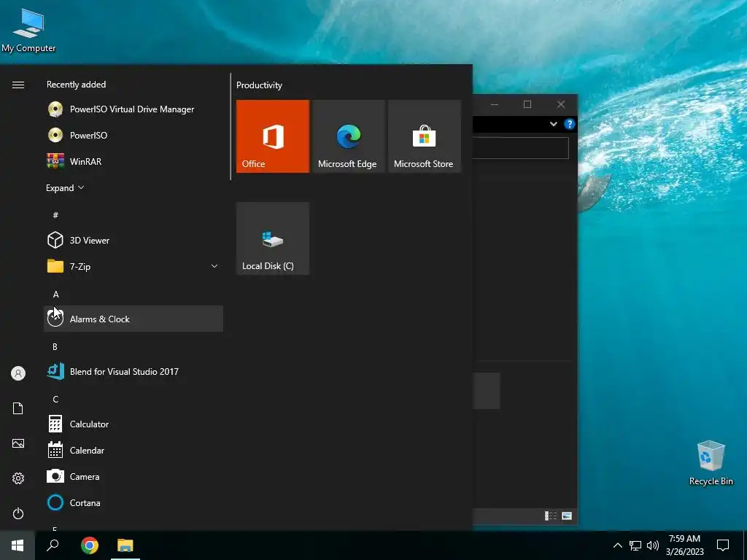Image resolution: width=747 pixels, height=560 pixels.
Task: Click the Recently added heading
Action: [x=76, y=85]
